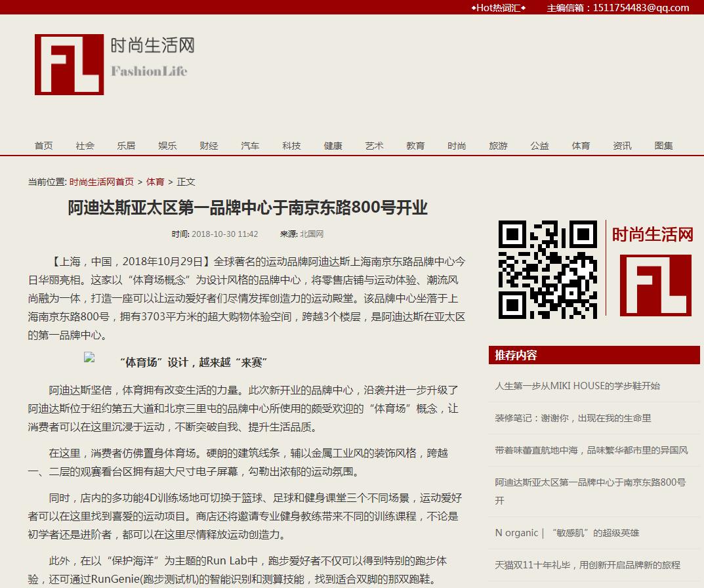The image size is (704, 588).
Task: Click the FashionLife subtitle text
Action: click(149, 71)
